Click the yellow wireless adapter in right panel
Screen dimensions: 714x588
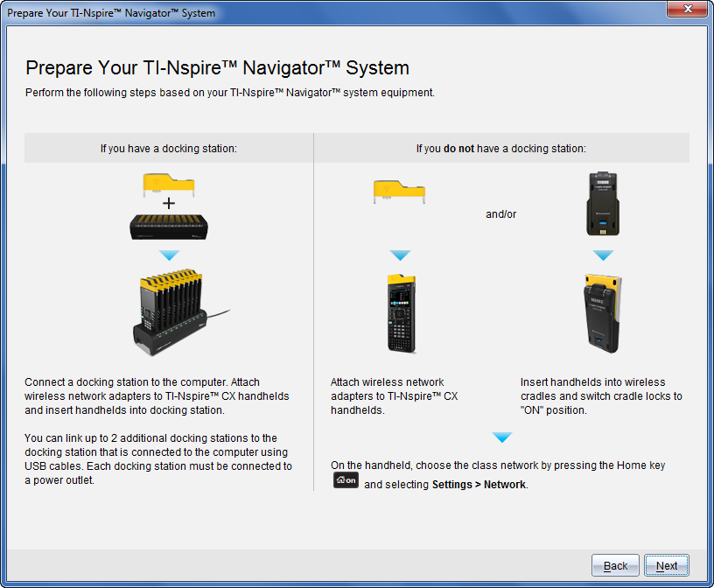(x=399, y=191)
